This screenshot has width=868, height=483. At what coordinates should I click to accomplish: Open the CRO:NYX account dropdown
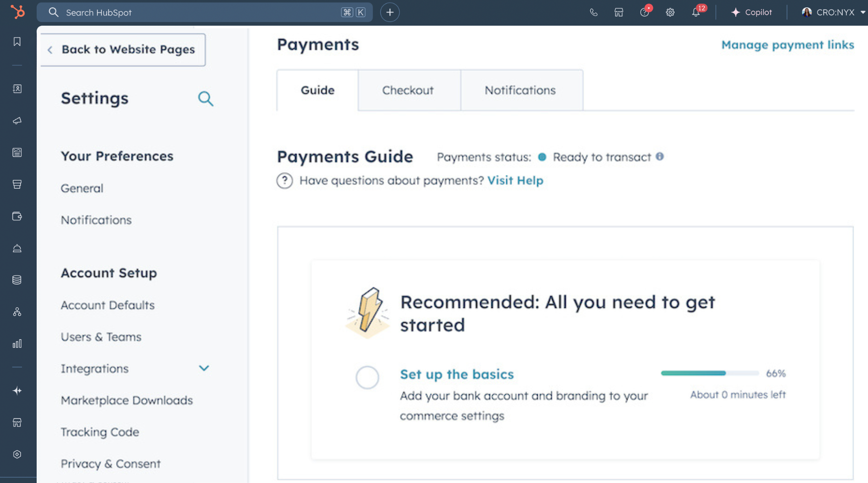pos(833,13)
